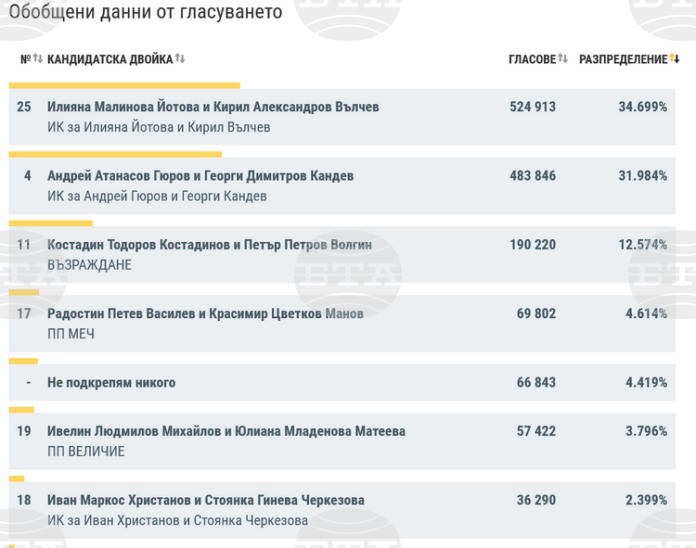Click vote count 66 843
696x548 pixels.
(x=536, y=382)
